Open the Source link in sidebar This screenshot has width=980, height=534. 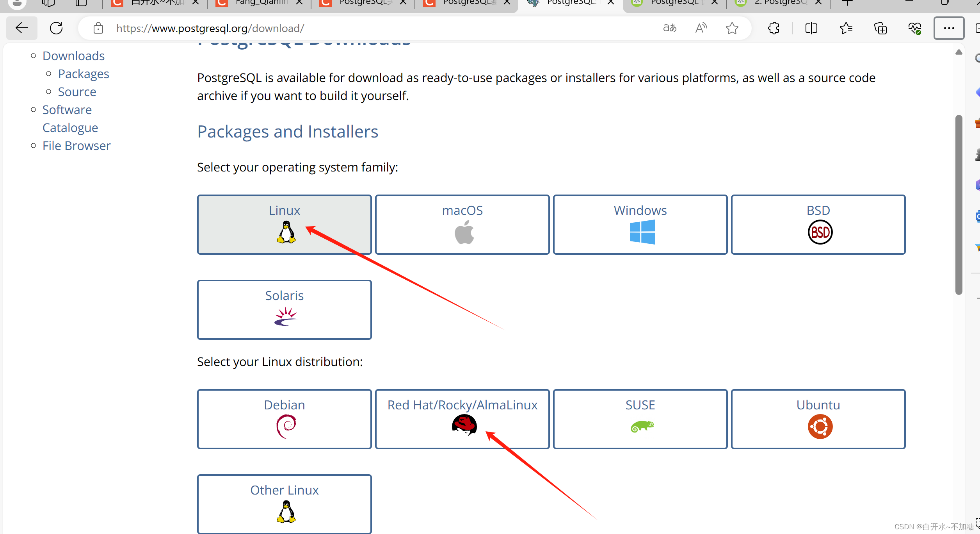tap(77, 92)
